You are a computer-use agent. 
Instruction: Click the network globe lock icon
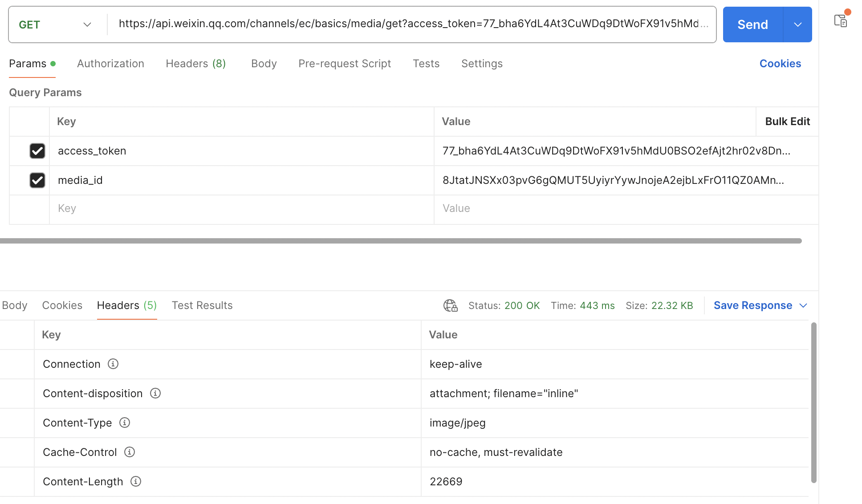coord(450,305)
